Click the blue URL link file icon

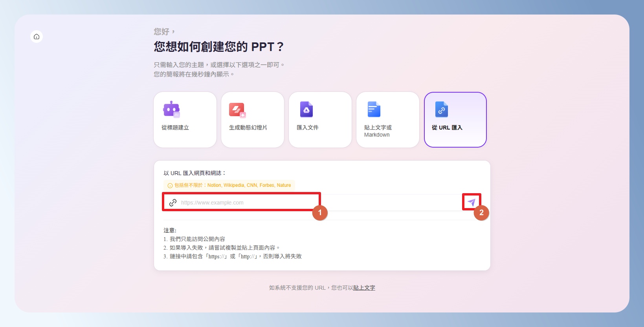(442, 110)
